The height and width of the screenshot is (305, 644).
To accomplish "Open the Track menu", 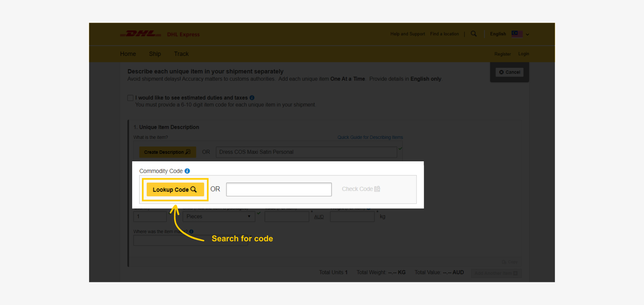I will [181, 54].
